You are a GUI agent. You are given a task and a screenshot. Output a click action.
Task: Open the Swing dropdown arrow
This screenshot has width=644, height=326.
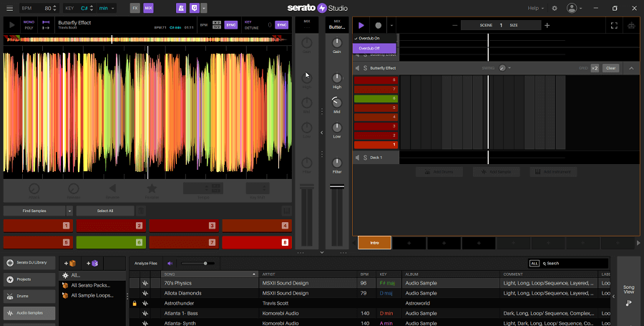click(x=509, y=68)
